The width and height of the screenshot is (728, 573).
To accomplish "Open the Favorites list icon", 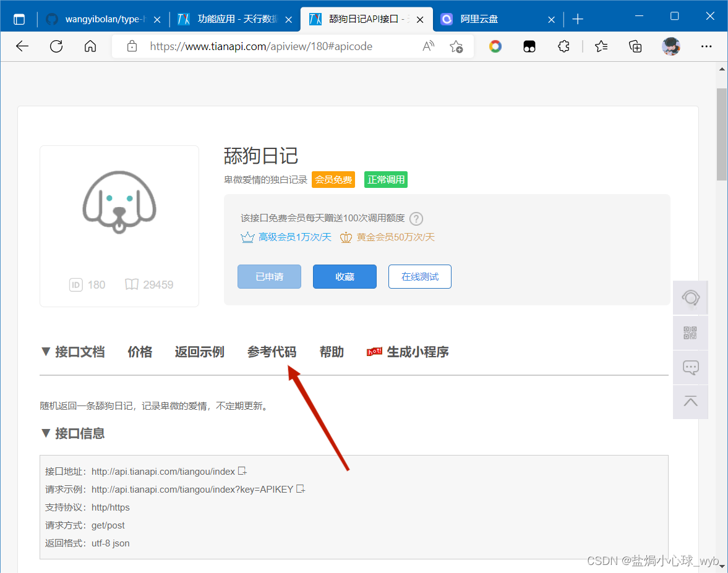I will pos(601,46).
